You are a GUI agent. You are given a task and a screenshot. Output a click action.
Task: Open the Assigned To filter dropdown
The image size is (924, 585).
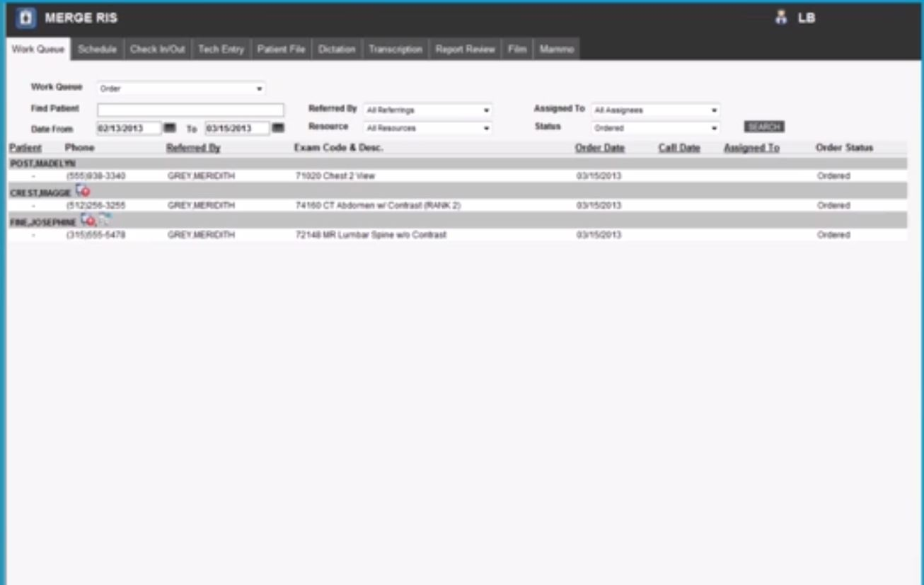click(655, 110)
